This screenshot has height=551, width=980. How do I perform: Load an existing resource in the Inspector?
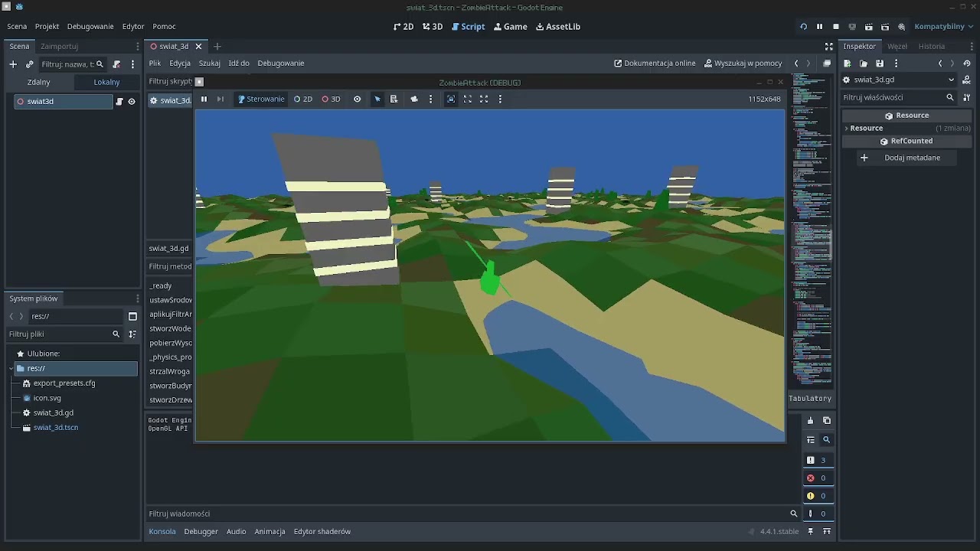864,64
